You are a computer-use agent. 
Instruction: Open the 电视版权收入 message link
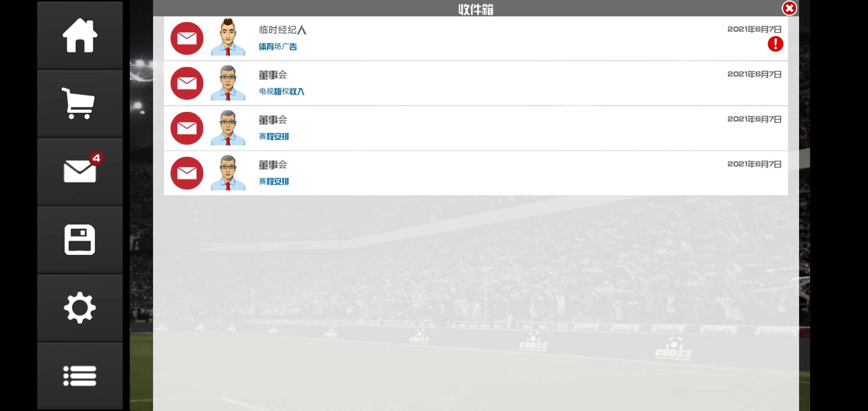pyautogui.click(x=282, y=91)
